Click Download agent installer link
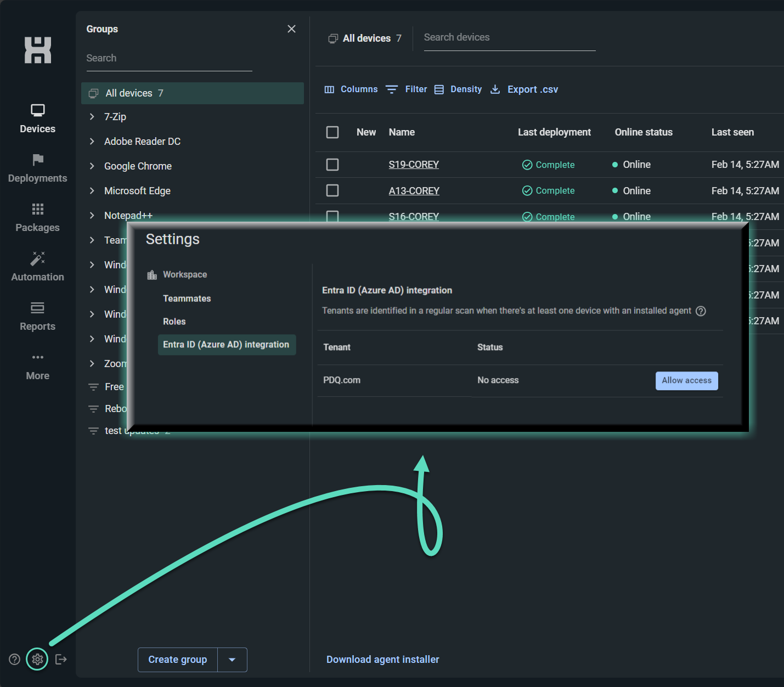 point(383,660)
